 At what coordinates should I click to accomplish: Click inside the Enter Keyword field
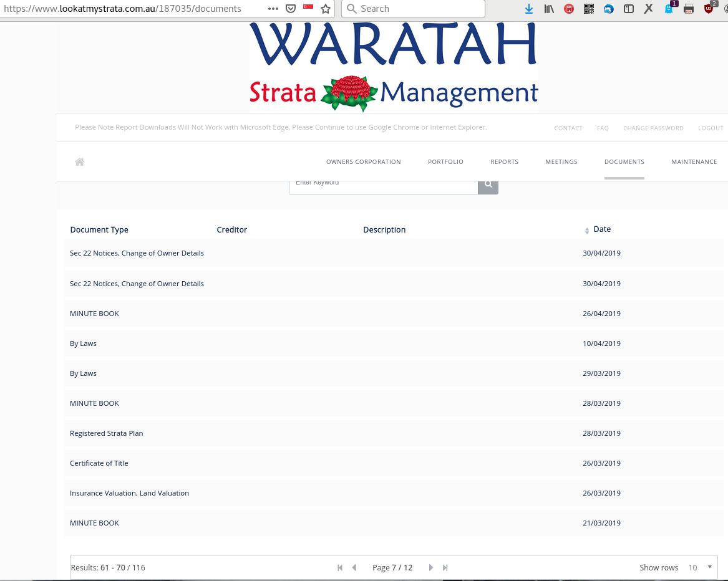click(x=384, y=186)
